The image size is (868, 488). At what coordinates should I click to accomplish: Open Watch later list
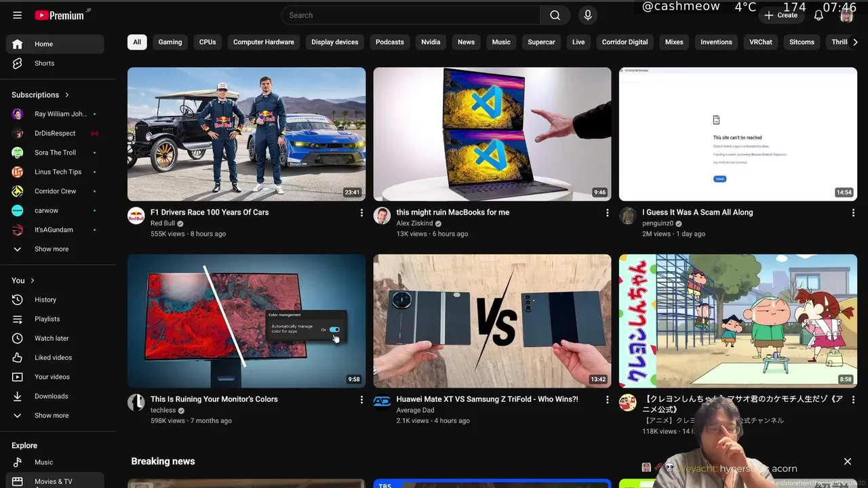click(56, 338)
